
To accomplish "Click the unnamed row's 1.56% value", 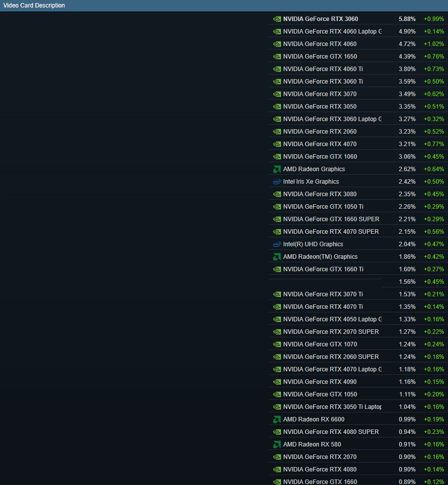I will coord(407,282).
